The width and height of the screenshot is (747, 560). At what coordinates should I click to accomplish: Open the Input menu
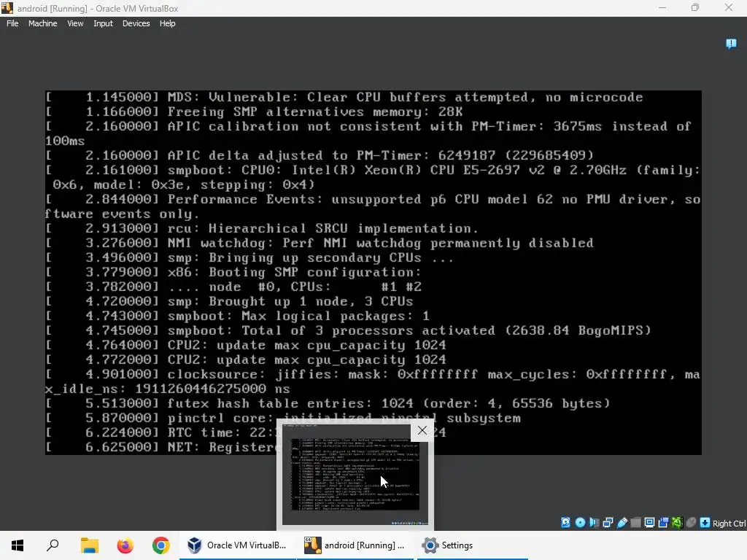click(103, 23)
